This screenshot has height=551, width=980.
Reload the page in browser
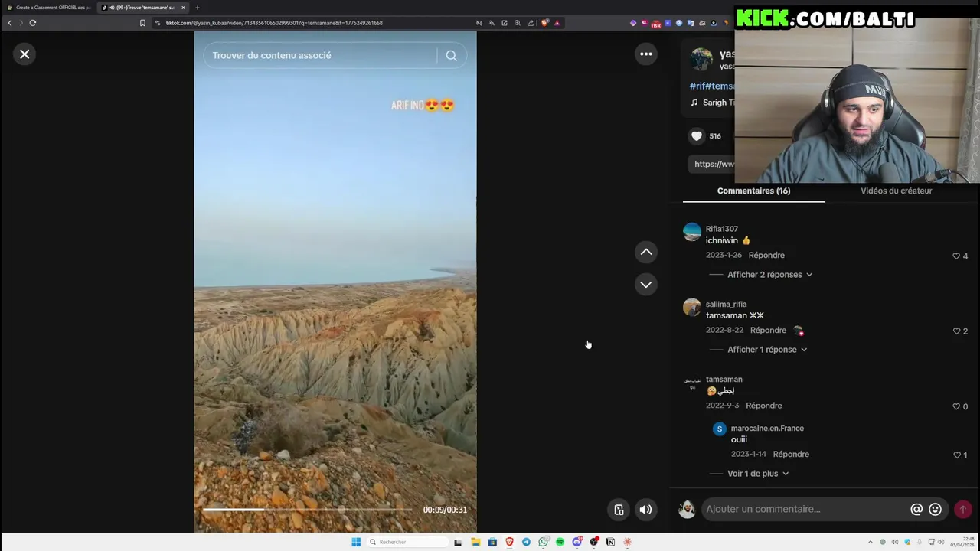coord(33,23)
